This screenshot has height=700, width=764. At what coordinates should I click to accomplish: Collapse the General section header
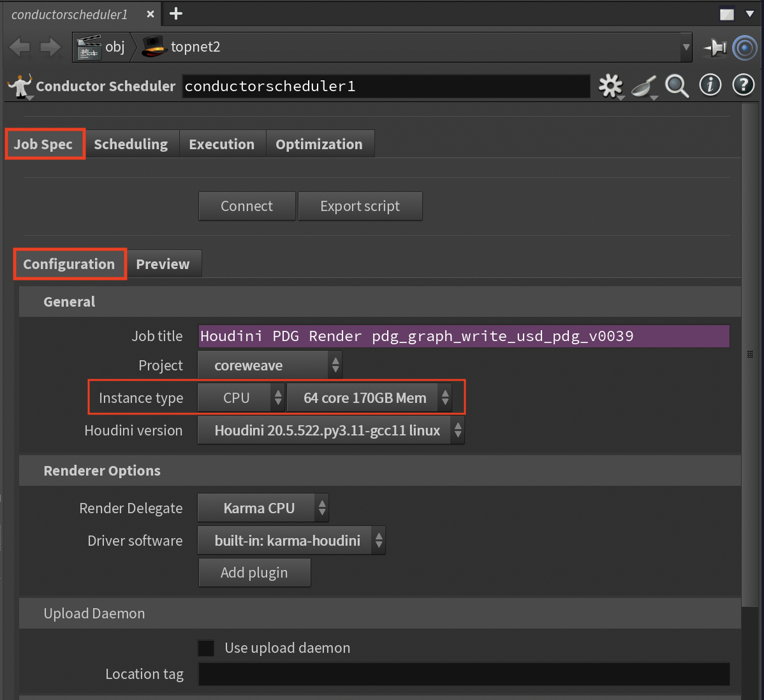pos(380,302)
